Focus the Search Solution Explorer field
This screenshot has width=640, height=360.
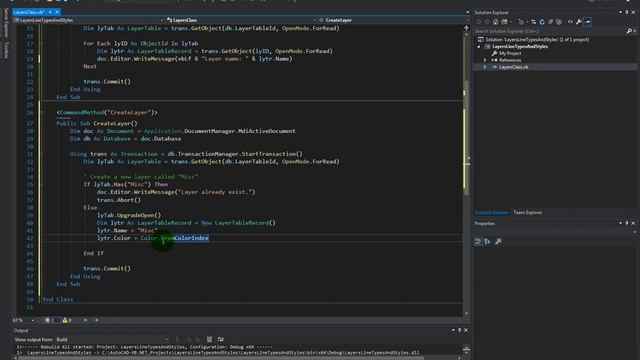coord(550,31)
